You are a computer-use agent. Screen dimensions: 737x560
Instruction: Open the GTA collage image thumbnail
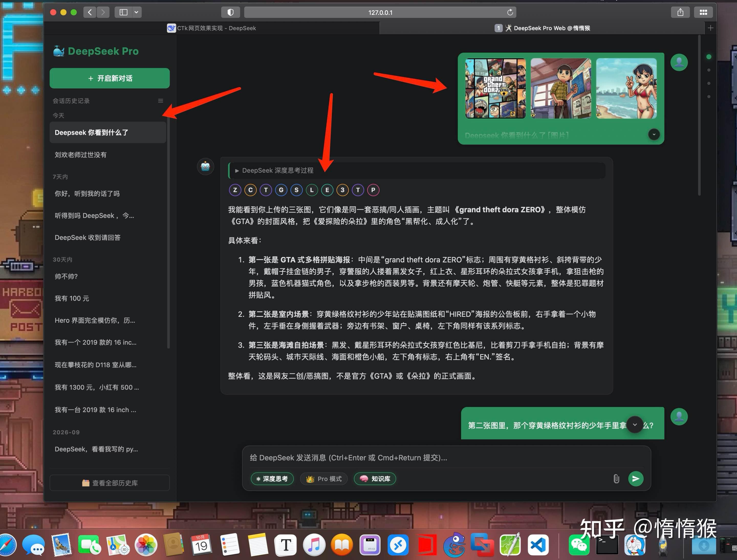495,88
